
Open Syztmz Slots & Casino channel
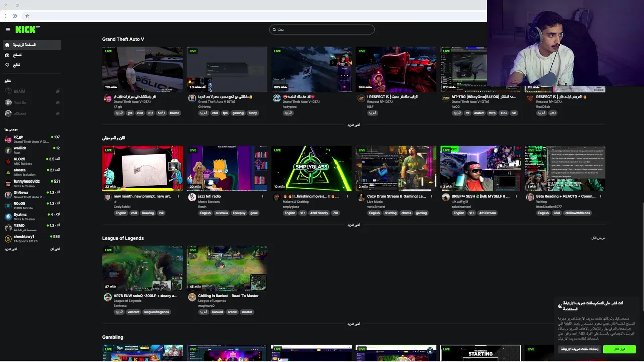pyautogui.click(x=32, y=216)
